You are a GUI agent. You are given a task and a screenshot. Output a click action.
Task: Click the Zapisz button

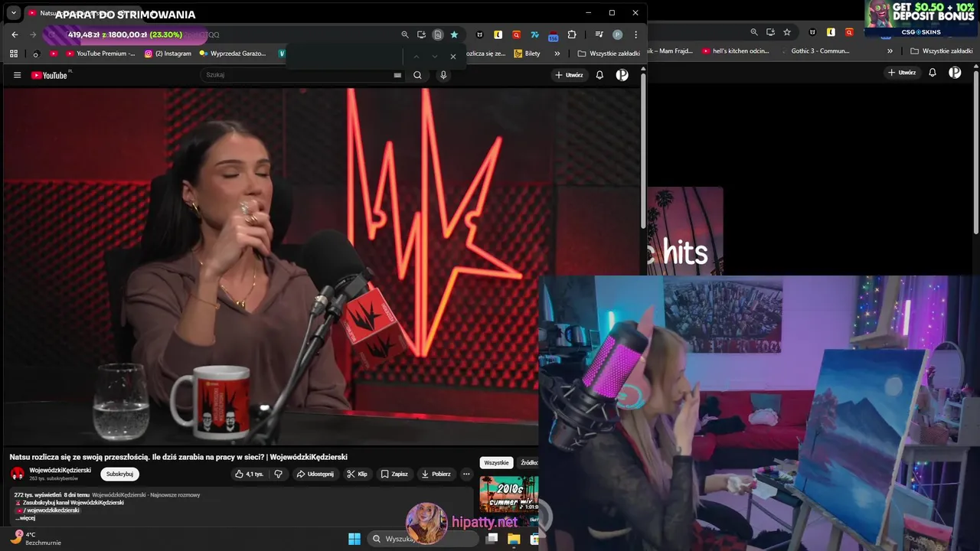(x=394, y=474)
